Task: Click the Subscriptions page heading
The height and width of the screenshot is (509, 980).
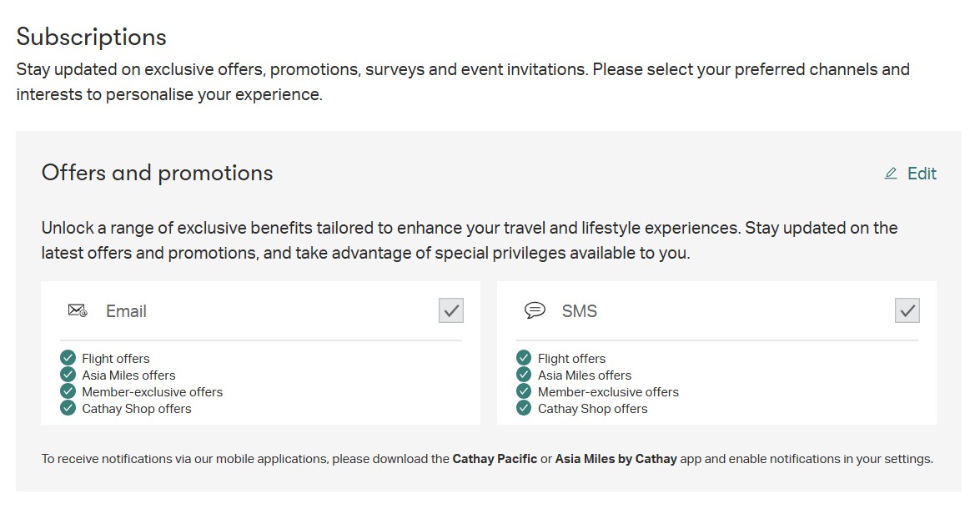Action: pyautogui.click(x=92, y=38)
